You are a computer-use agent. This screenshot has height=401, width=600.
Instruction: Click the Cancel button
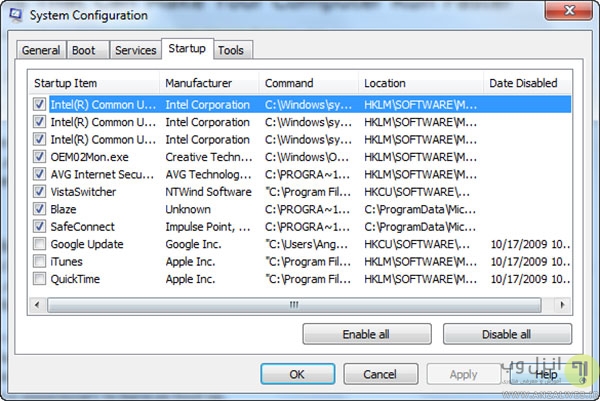click(x=379, y=374)
